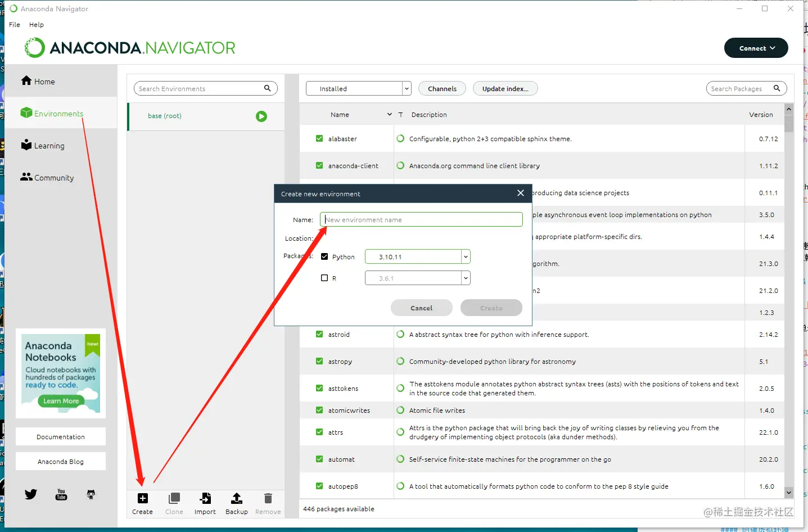Close the Create new environment dialog

point(521,193)
